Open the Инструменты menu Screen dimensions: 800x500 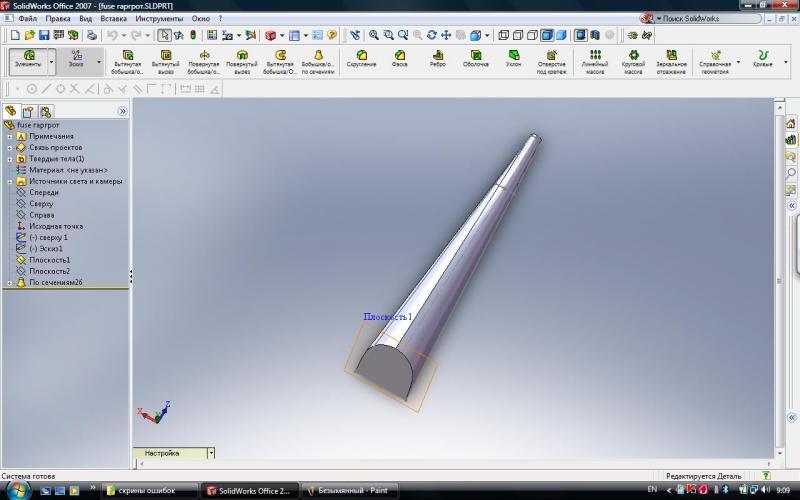click(159, 19)
